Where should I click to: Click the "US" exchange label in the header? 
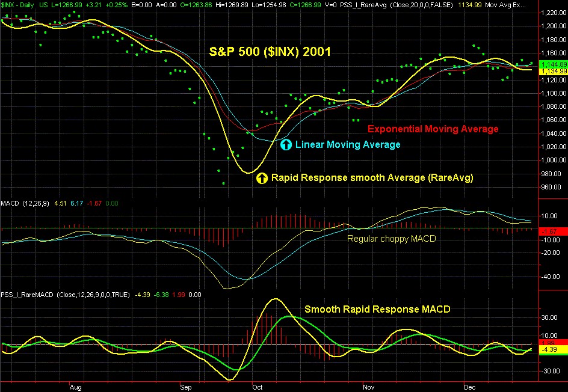pyautogui.click(x=43, y=5)
